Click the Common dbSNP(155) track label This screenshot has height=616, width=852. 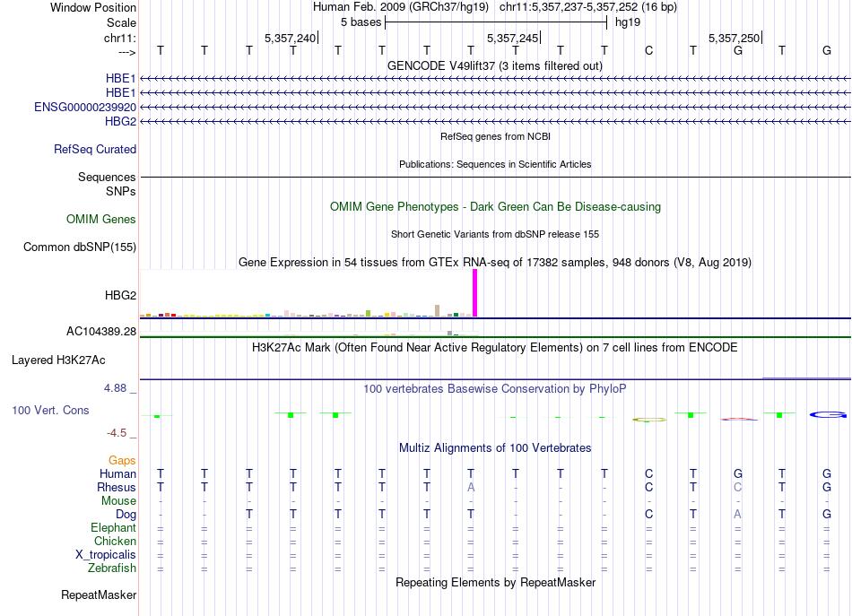(80, 247)
